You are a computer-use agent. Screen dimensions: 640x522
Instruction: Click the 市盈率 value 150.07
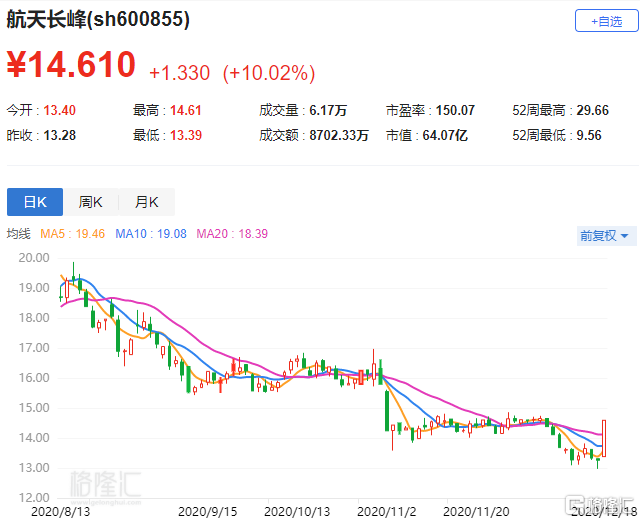tap(453, 110)
